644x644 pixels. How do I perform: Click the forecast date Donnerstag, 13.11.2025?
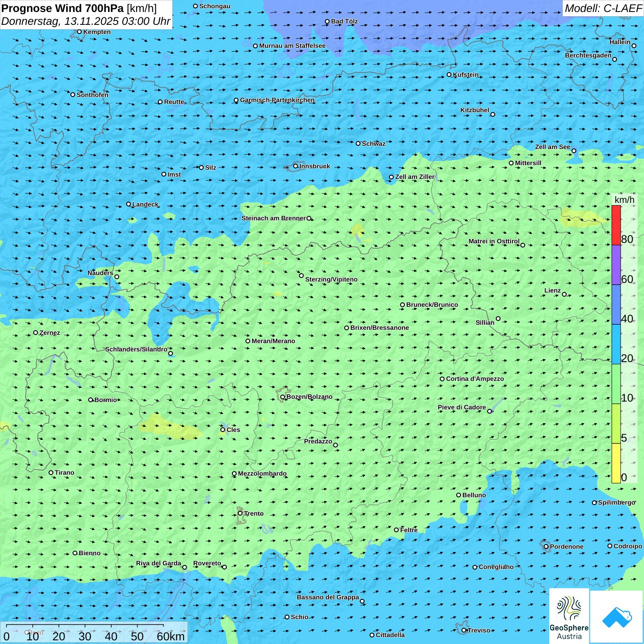pos(86,21)
